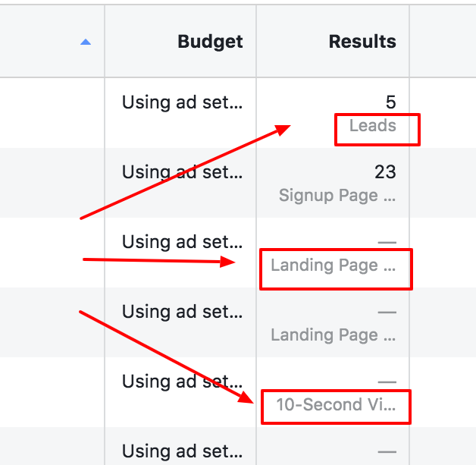476x465 pixels.
Task: Open the budget cell in the Signup Page row
Action: tap(182, 172)
